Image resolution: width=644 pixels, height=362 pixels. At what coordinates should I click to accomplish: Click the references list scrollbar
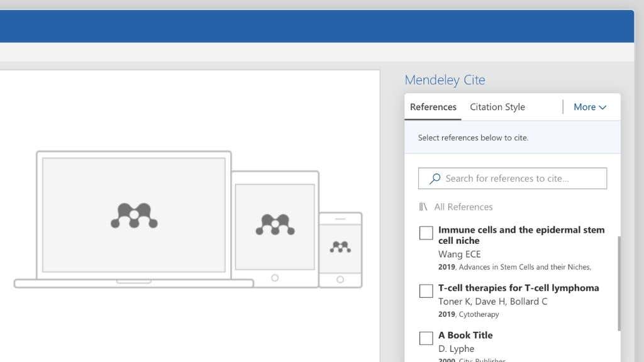pyautogui.click(x=619, y=283)
